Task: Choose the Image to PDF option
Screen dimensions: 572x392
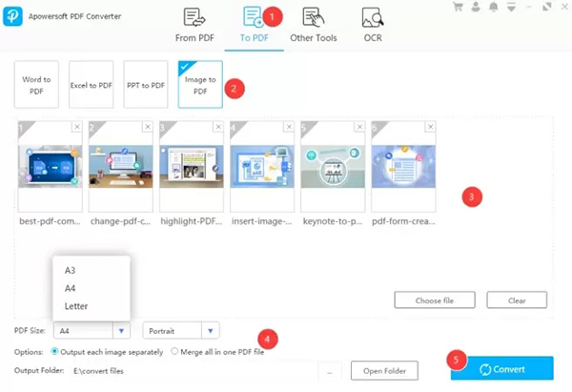Action: pos(199,84)
